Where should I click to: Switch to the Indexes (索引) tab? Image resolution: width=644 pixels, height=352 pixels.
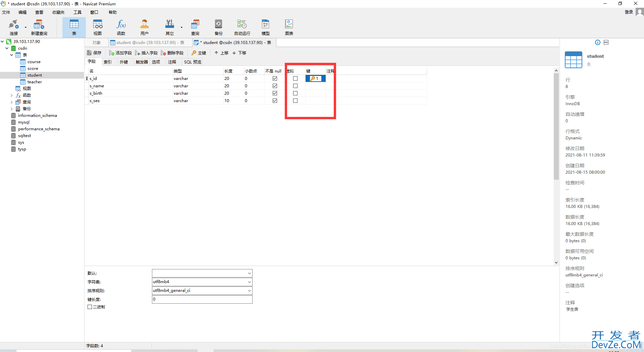click(108, 62)
